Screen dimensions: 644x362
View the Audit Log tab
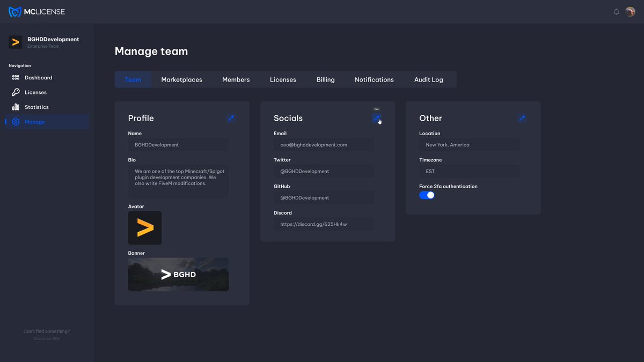(x=429, y=79)
